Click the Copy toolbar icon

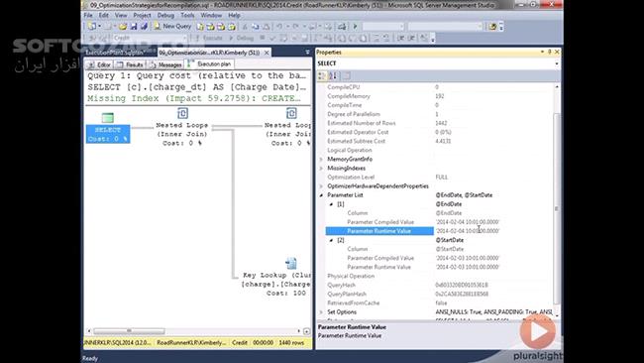coord(256,27)
